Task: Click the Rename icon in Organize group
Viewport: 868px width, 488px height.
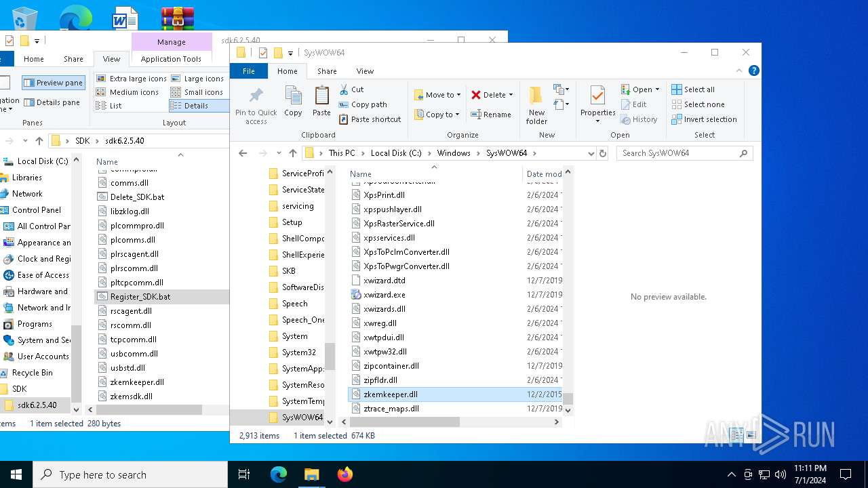Action: tap(475, 115)
